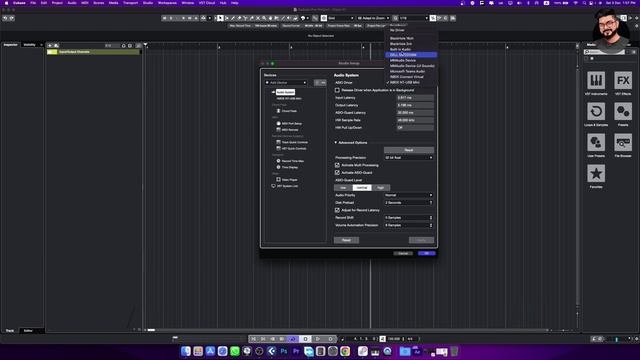Open the Project menu in menu bar

(x=57, y=3)
